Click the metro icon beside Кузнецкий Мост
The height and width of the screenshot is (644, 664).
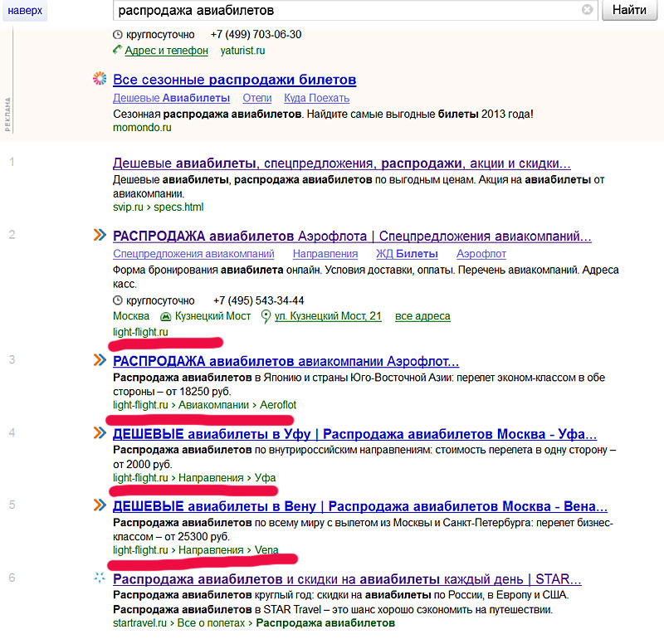point(165,316)
